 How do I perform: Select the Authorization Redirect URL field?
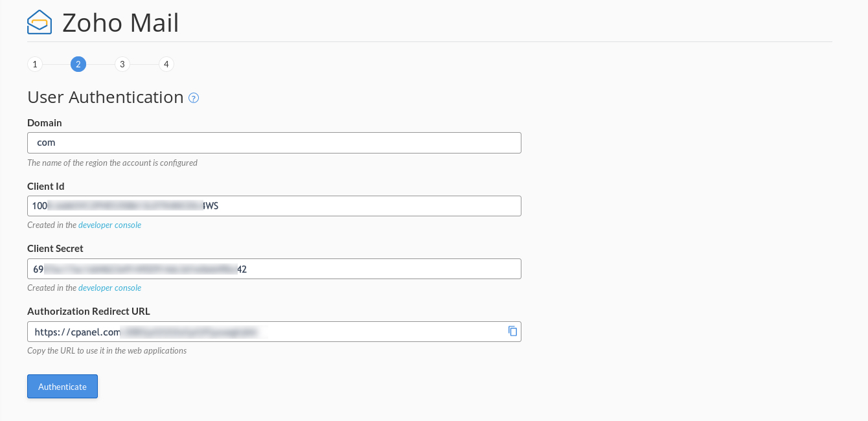(266, 332)
